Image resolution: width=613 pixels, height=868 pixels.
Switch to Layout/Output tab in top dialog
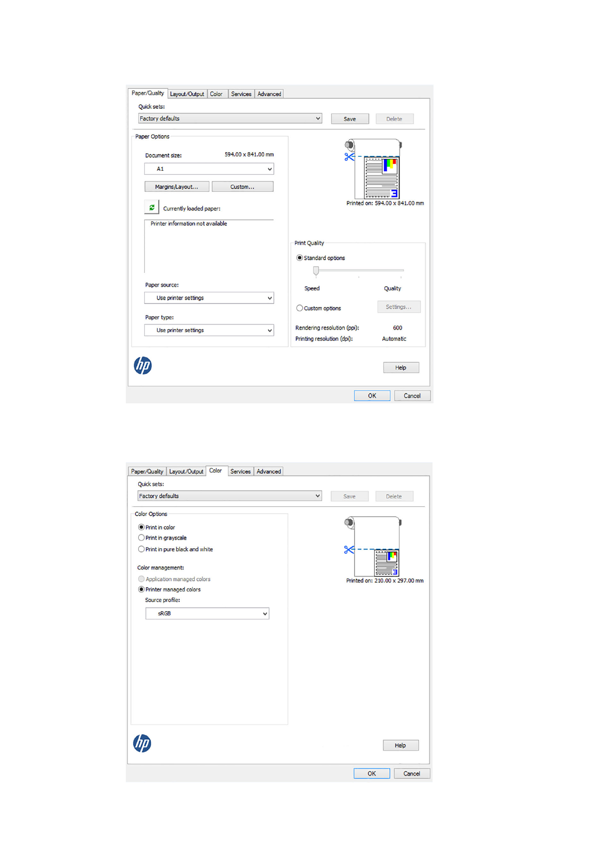(187, 94)
